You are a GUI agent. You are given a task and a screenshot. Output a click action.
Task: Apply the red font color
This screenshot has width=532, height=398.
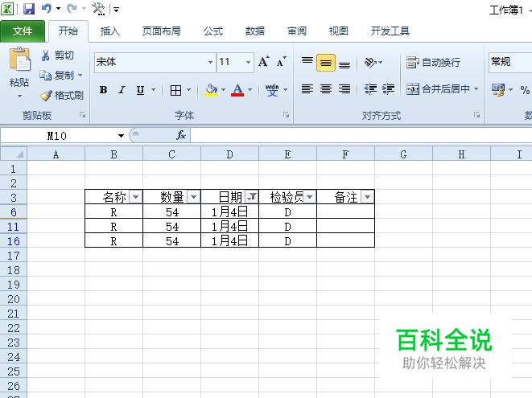pos(237,90)
